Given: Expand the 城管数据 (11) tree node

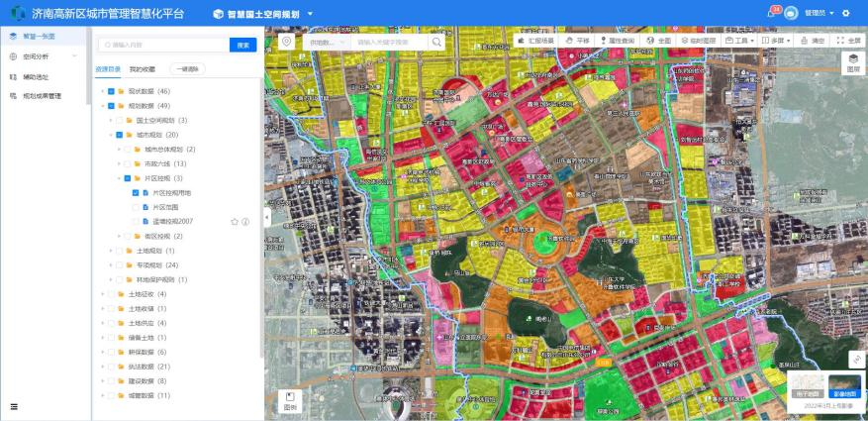Looking at the screenshot, I should click(x=102, y=395).
